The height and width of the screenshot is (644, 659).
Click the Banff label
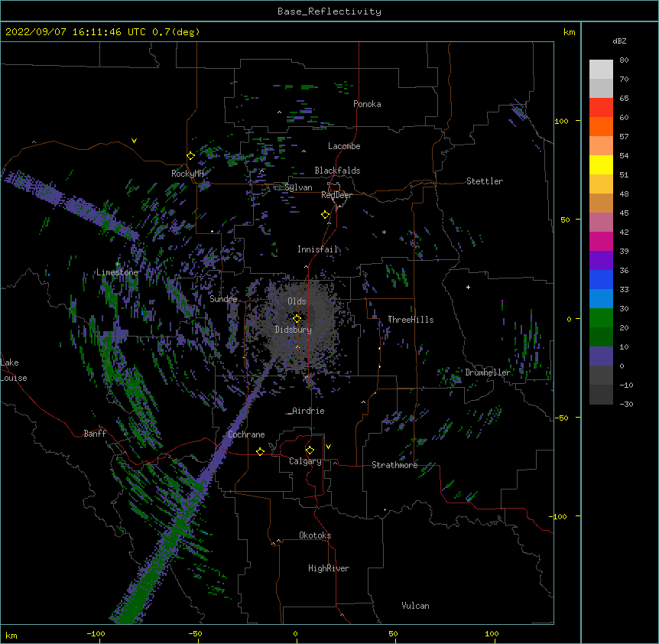pyautogui.click(x=95, y=434)
